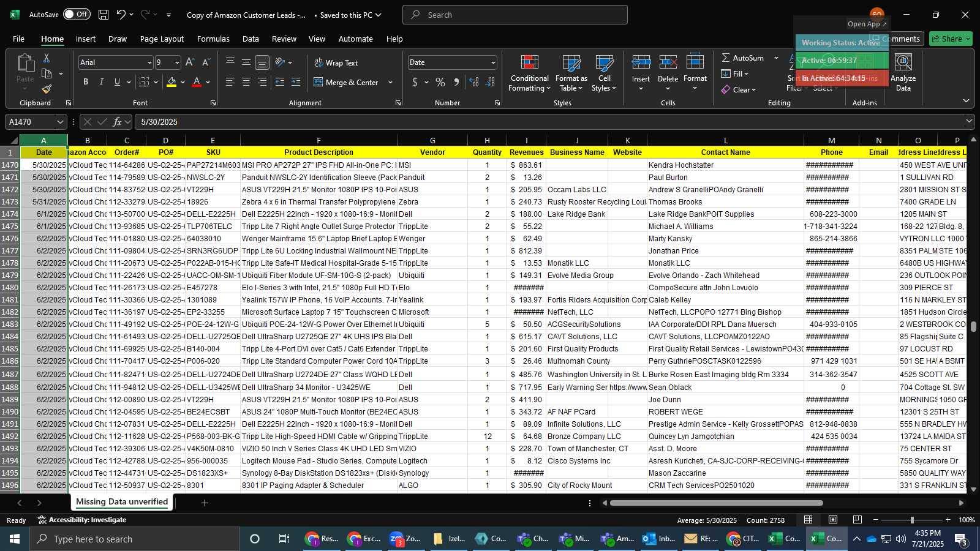Click the Clear button
Screen dimensions: 980x551
click(739, 89)
